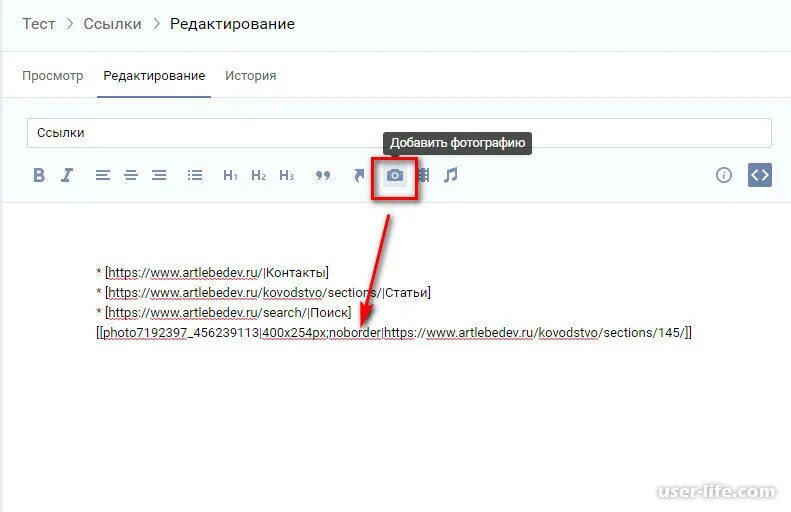Viewport: 791px width, 512px height.
Task: Click the Поиск link markup line
Action: [x=223, y=313]
